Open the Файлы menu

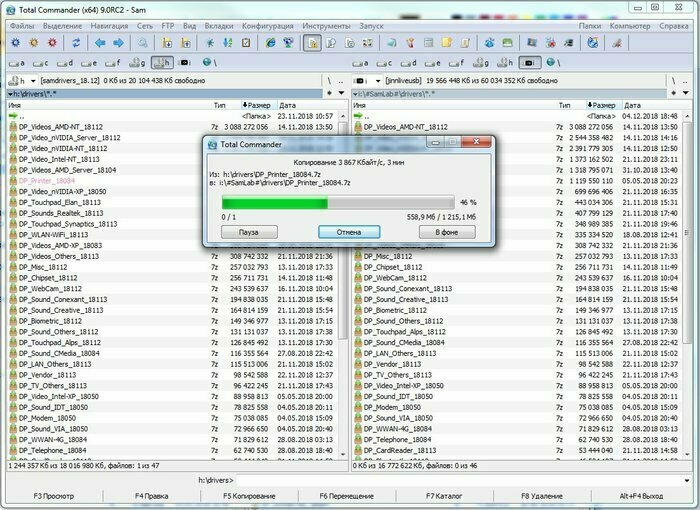[22, 26]
